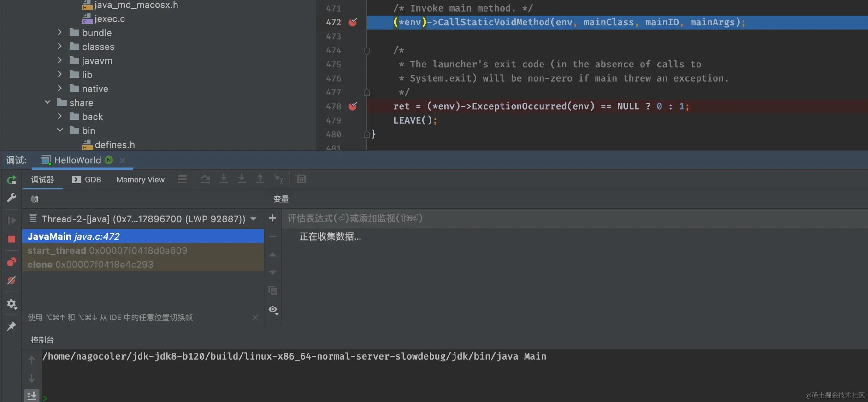
Task: Click the Pin Tab icon
Action: (x=12, y=326)
